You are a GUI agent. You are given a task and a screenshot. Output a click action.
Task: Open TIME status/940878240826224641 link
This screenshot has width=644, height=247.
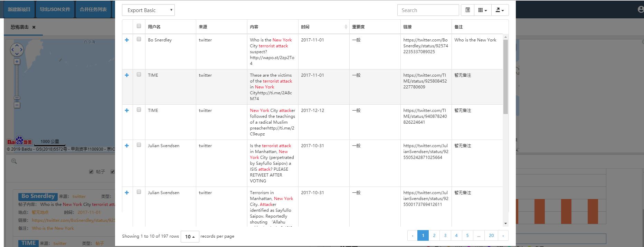tap(425, 116)
